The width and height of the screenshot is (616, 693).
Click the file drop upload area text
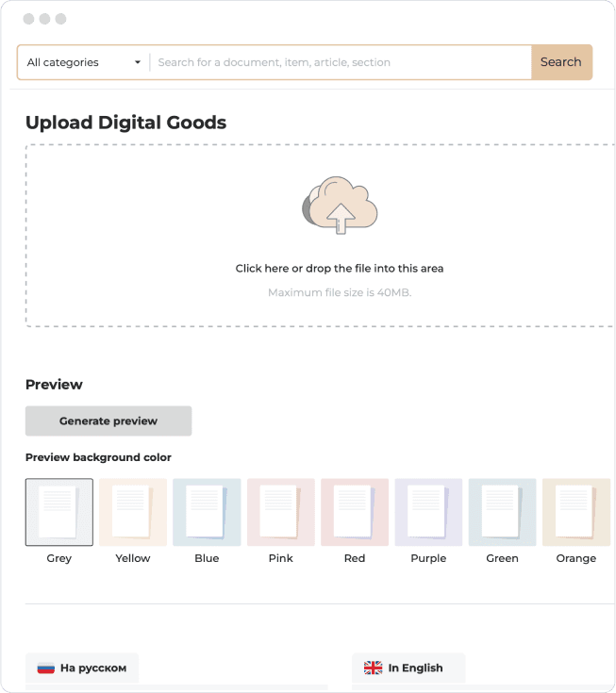point(339,269)
